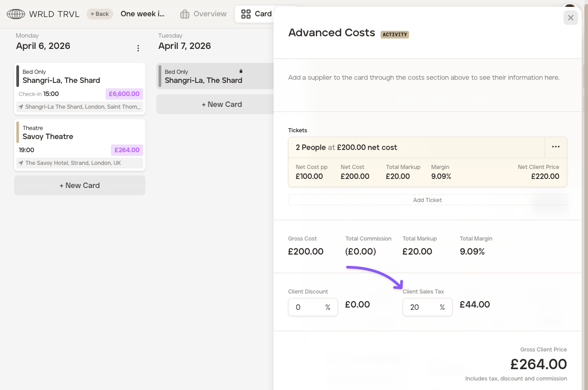The height and width of the screenshot is (390, 588).
Task: Focus the Client Discount percentage field
Action: tap(307, 307)
